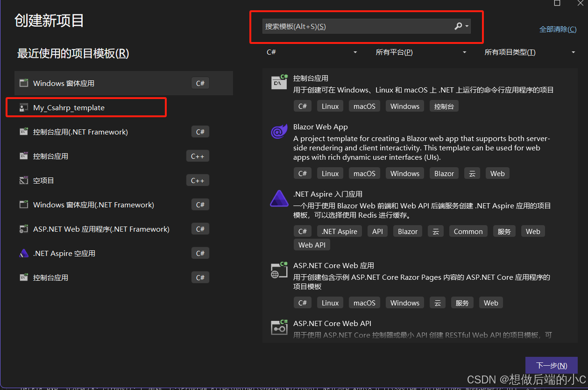Click the 云 tag under Blazor Web App
Image resolution: width=588 pixels, height=390 pixels.
click(x=472, y=173)
